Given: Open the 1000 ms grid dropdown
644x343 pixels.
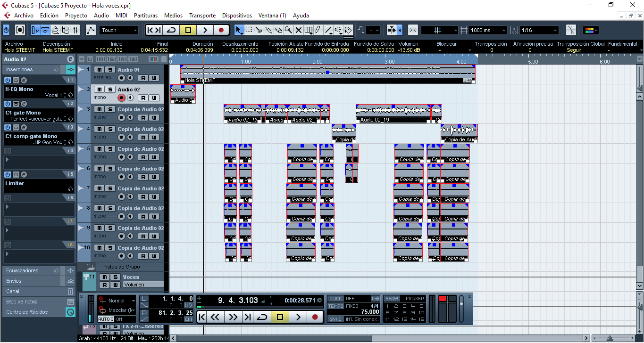Looking at the screenshot, I should point(488,30).
